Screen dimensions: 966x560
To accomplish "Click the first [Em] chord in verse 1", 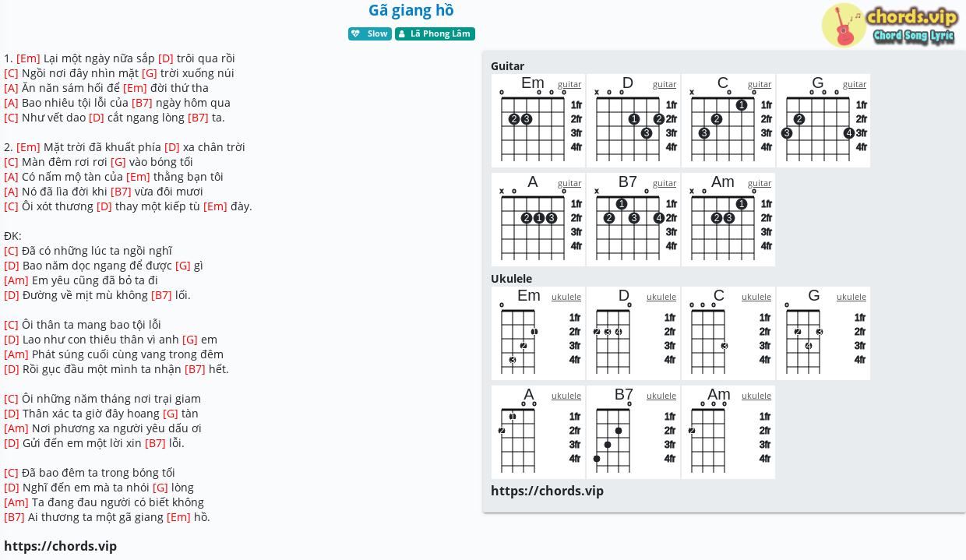I will click(x=28, y=58).
